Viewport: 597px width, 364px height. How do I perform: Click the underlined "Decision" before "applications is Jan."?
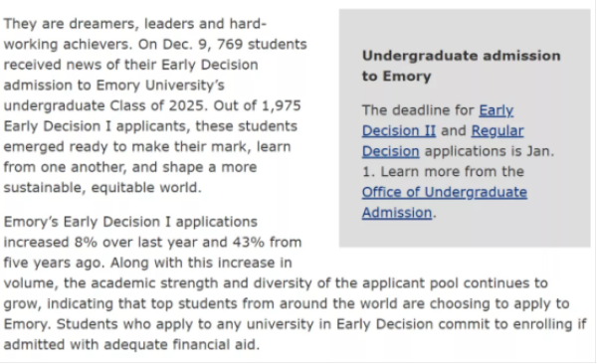[x=391, y=151]
